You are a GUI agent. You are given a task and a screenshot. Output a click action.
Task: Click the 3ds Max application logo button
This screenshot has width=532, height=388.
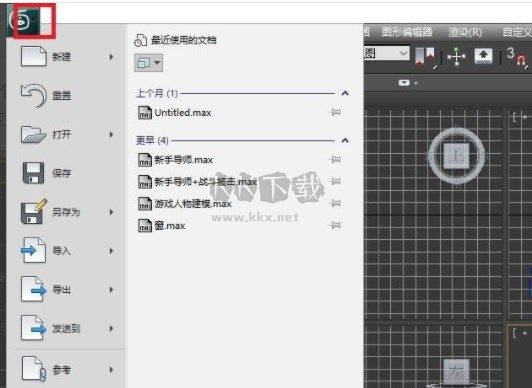coord(24,20)
